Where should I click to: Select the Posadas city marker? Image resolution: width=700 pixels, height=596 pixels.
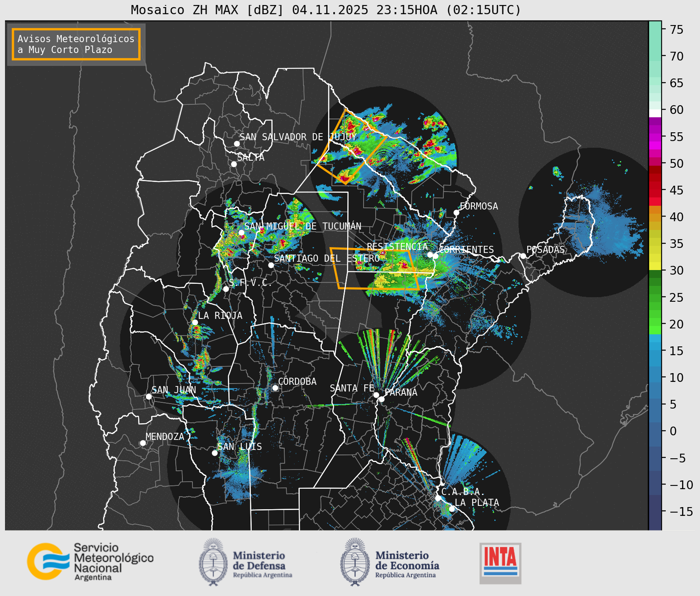coord(523,256)
